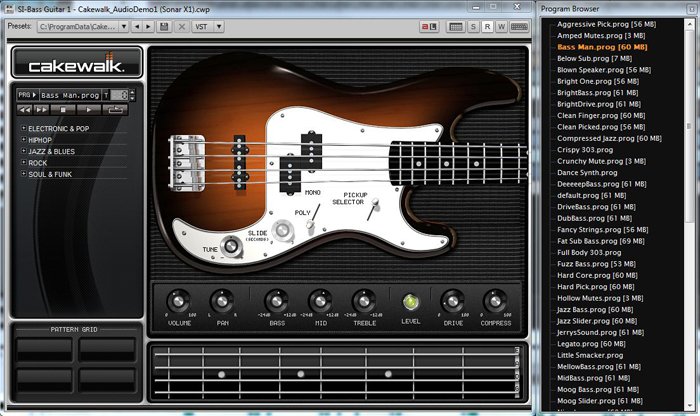700x416 pixels.
Task: Open the MIDI event grid icon in toolbar
Action: [456, 27]
